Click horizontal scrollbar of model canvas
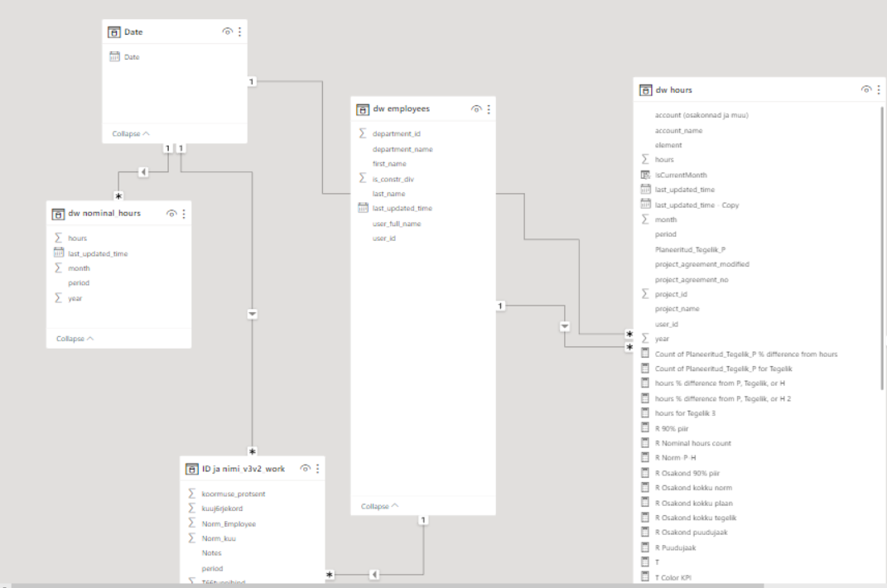 pyautogui.click(x=388, y=586)
